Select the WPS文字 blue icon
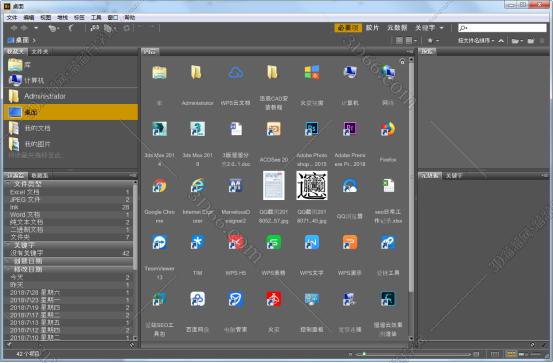 point(312,242)
